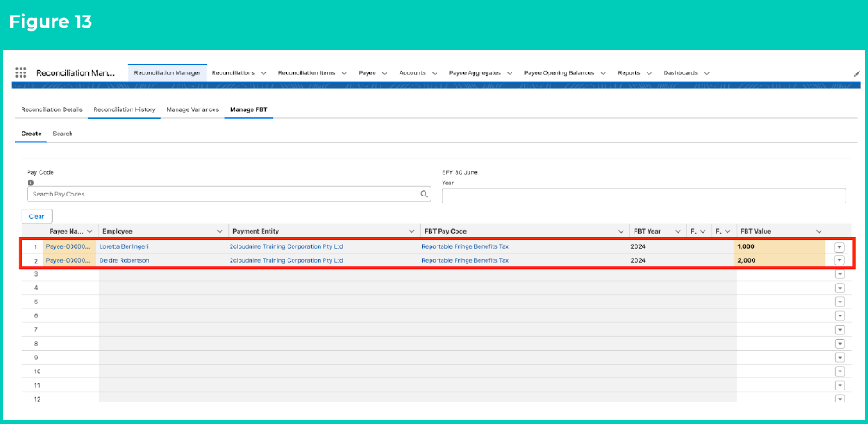
Task: Open the Reports nav tab
Action: pos(629,72)
